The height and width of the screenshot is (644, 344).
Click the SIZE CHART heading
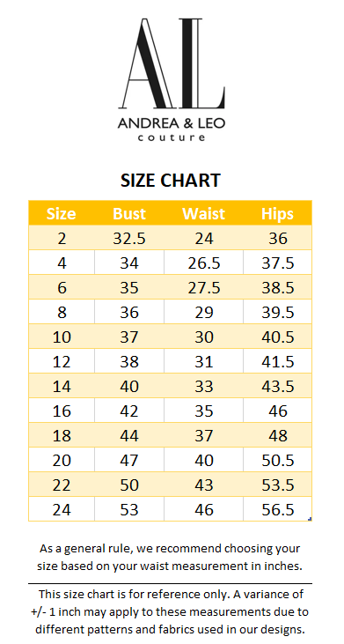171,181
